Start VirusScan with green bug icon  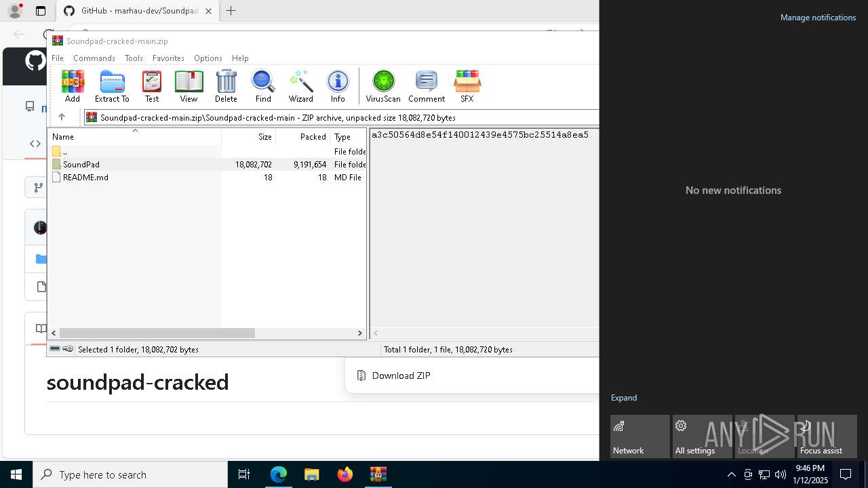383,86
